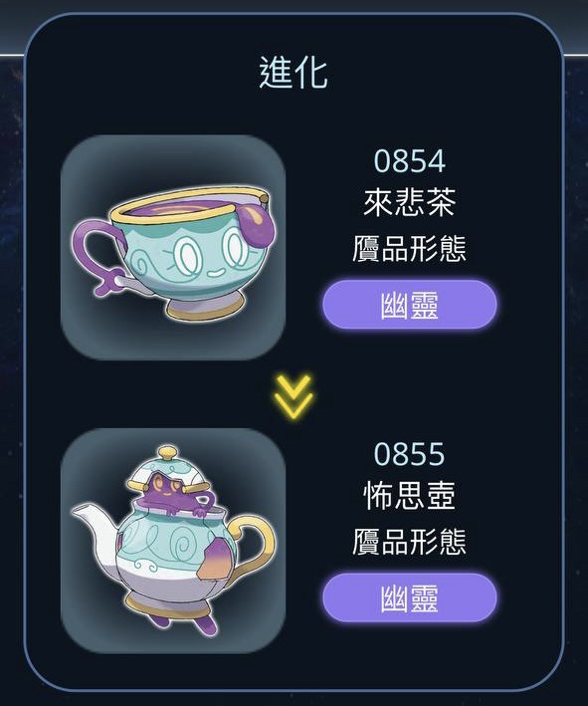Select the 幽靈 type badge under 0855

tap(409, 597)
